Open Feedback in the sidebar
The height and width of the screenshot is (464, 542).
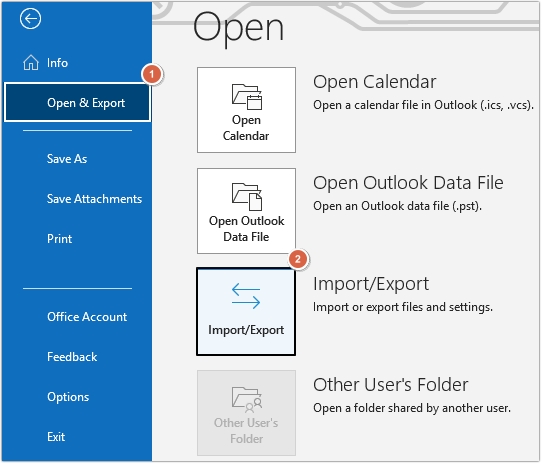(x=72, y=357)
